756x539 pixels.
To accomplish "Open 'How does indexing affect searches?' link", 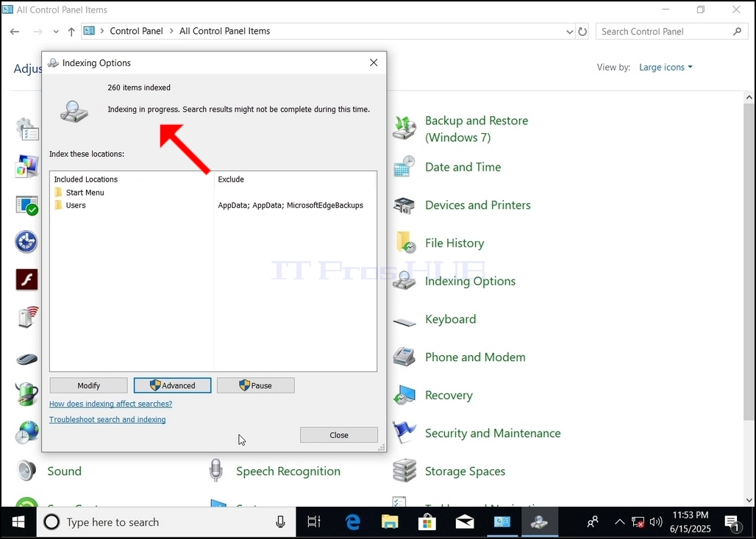I will coord(110,404).
